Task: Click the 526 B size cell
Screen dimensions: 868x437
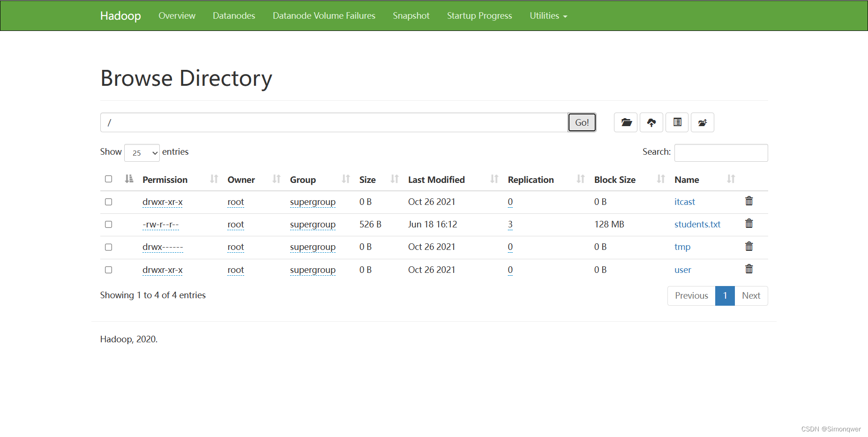Action: (370, 224)
